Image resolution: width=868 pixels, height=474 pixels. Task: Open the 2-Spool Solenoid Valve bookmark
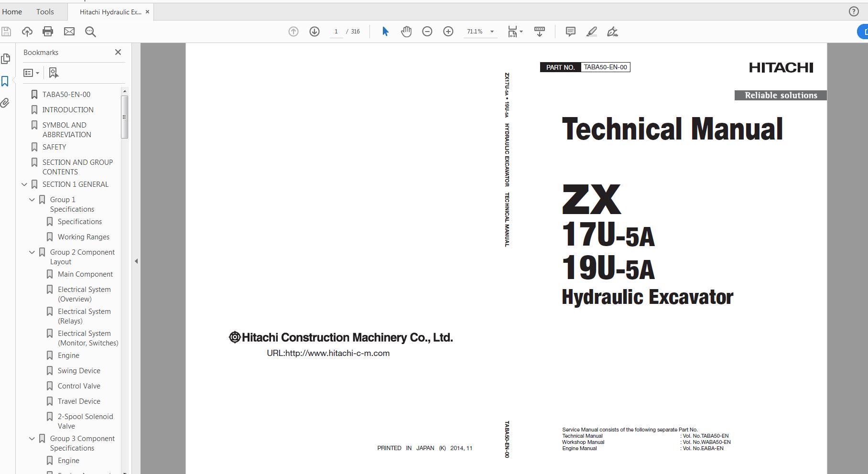pyautogui.click(x=85, y=421)
